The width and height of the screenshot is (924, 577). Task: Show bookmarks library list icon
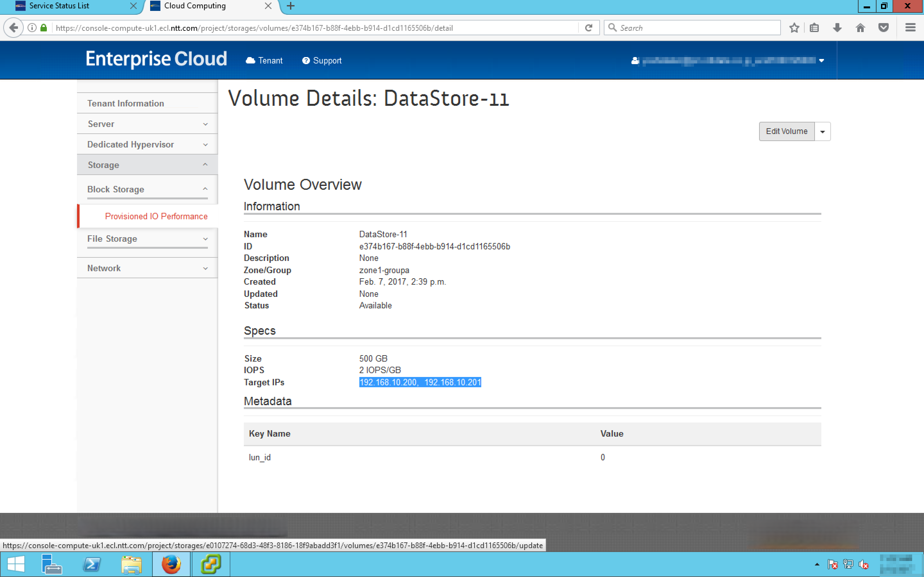[814, 28]
